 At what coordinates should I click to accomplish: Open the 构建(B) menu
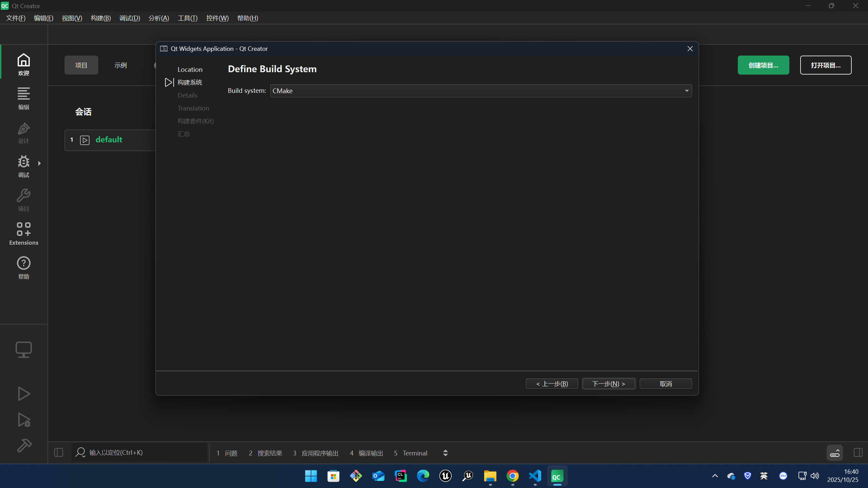pyautogui.click(x=101, y=18)
